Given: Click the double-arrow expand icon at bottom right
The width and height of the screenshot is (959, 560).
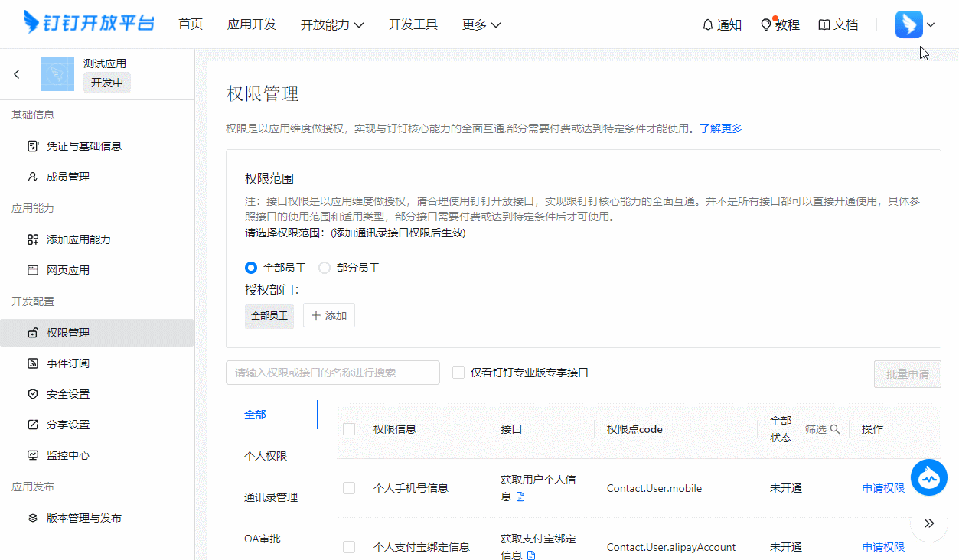Looking at the screenshot, I should 929,523.
